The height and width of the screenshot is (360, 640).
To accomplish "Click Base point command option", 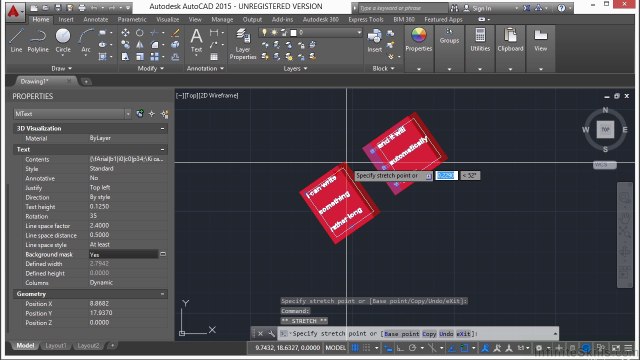I will (x=402, y=334).
